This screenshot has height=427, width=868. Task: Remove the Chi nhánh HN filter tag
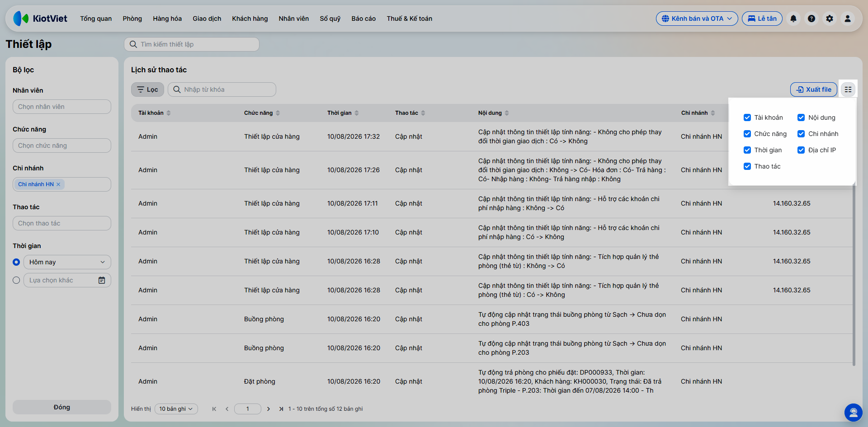click(58, 184)
